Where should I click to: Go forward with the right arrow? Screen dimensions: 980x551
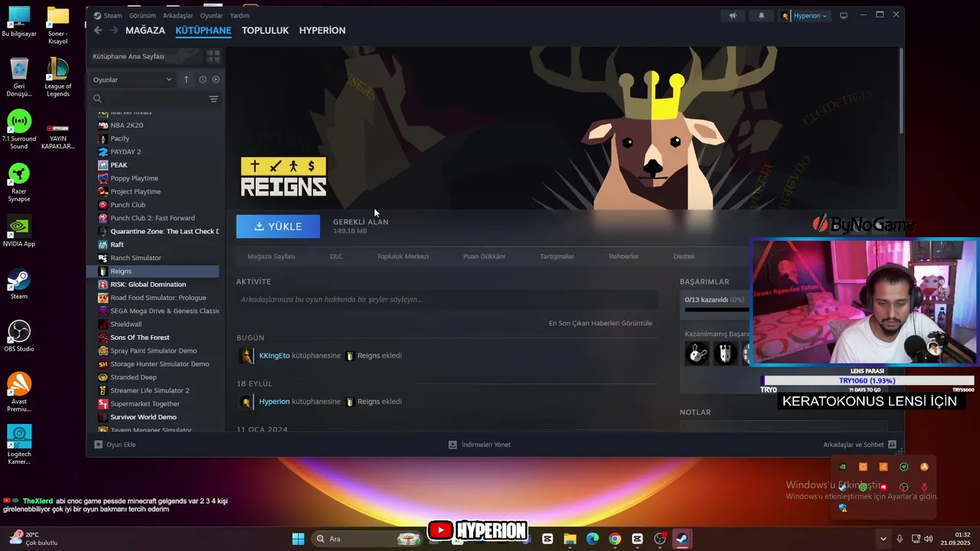(x=114, y=30)
